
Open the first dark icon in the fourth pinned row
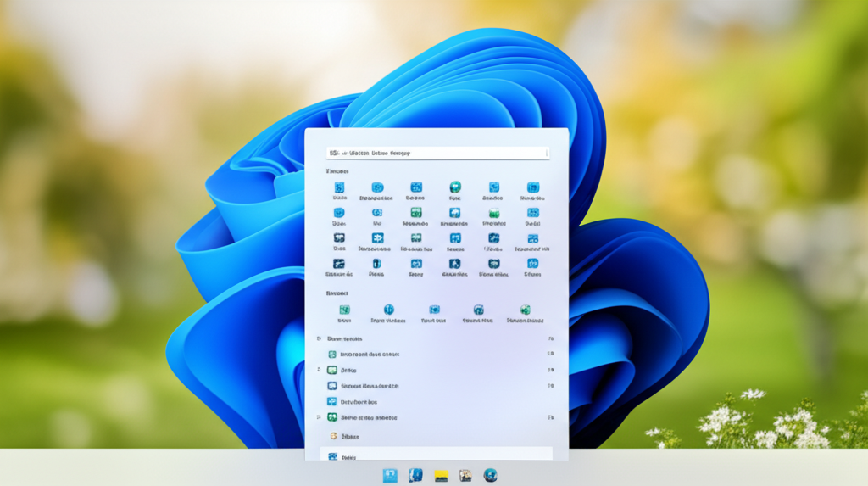click(339, 265)
